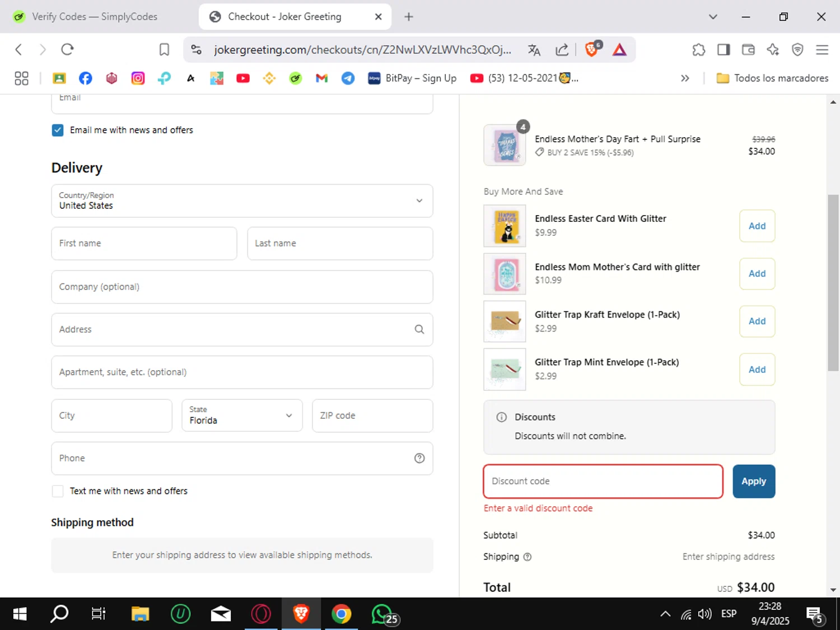The height and width of the screenshot is (630, 840).
Task: Open File Explorer from the taskbar
Action: (x=140, y=614)
